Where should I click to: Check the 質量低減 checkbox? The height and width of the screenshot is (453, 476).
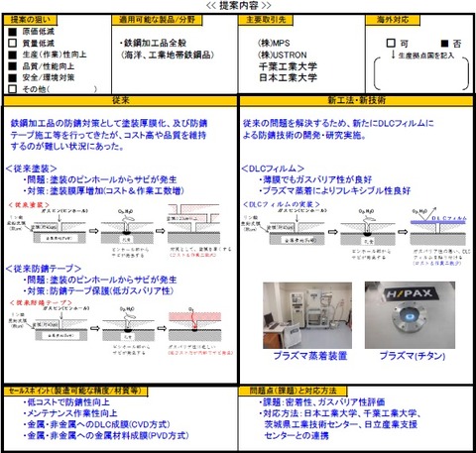tap(12, 44)
